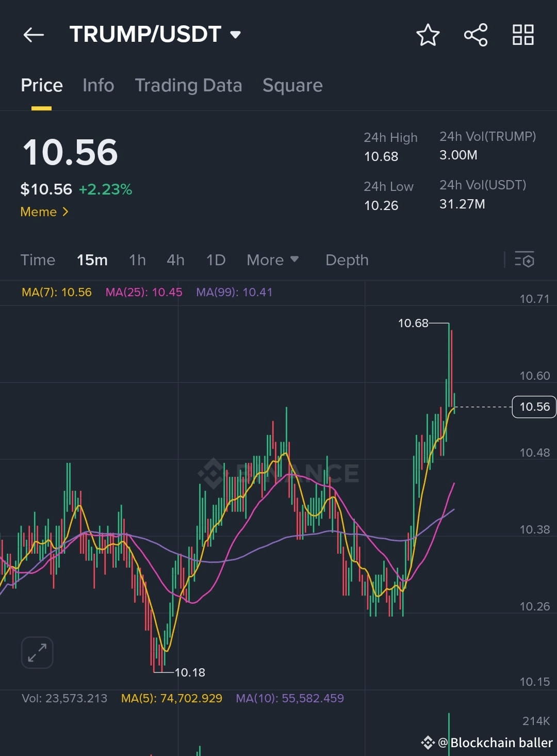
Task: Switch to the Trading Data tab
Action: [188, 85]
